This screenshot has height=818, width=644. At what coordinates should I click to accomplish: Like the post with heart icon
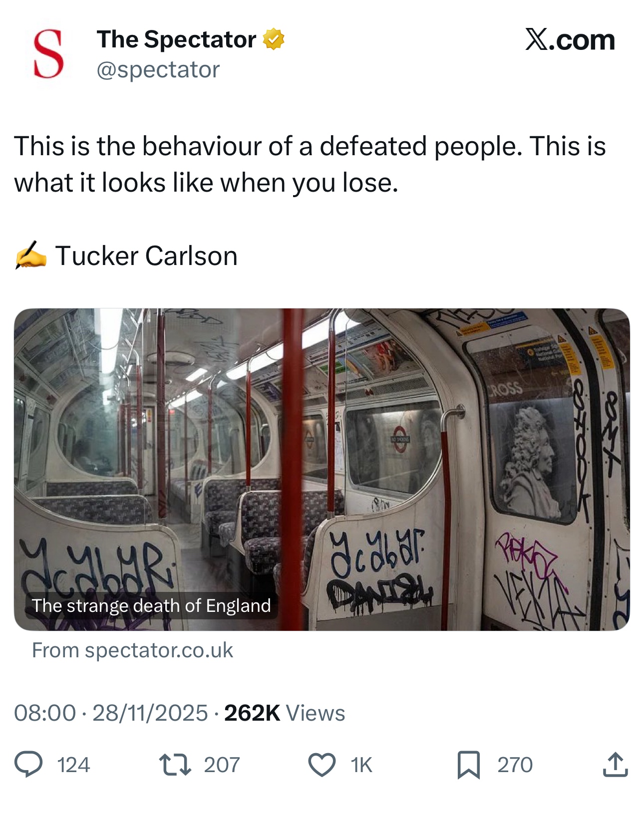[322, 765]
